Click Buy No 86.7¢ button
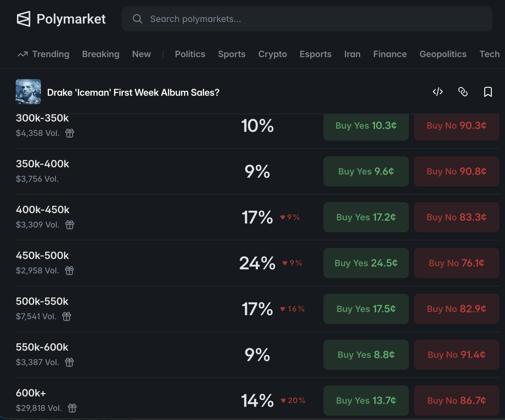The width and height of the screenshot is (505, 420). pos(457,401)
